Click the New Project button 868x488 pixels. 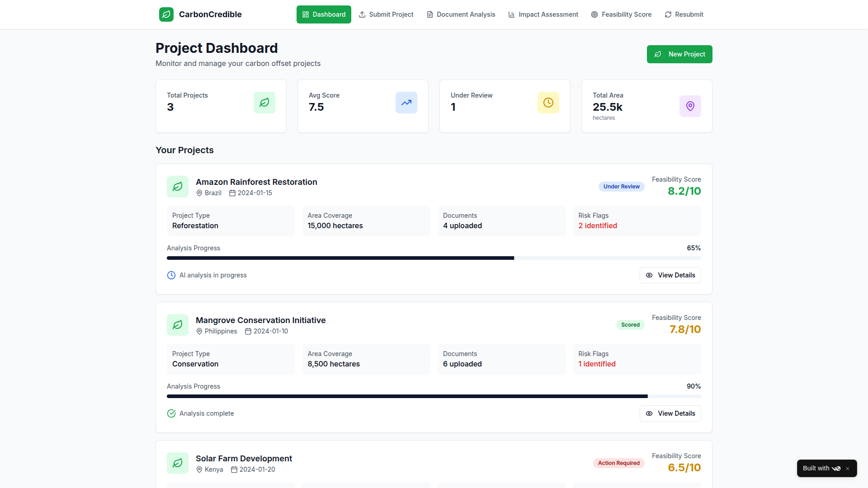[679, 54]
